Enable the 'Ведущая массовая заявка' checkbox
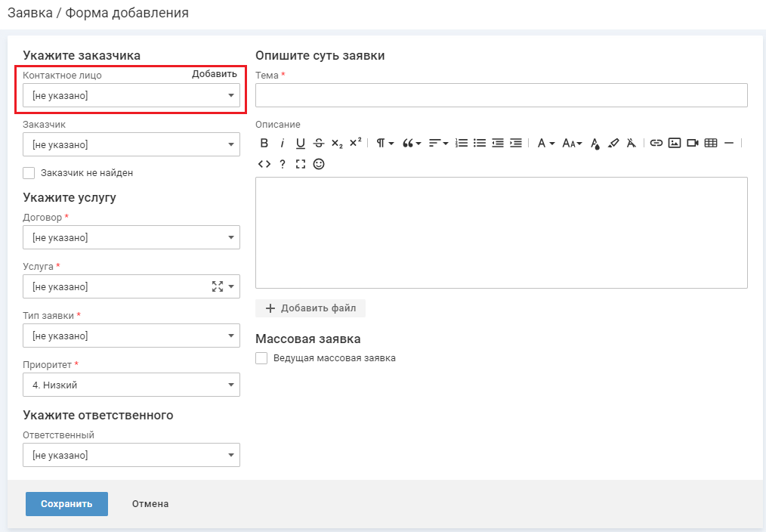Image resolution: width=766 pixels, height=532 pixels. click(262, 358)
